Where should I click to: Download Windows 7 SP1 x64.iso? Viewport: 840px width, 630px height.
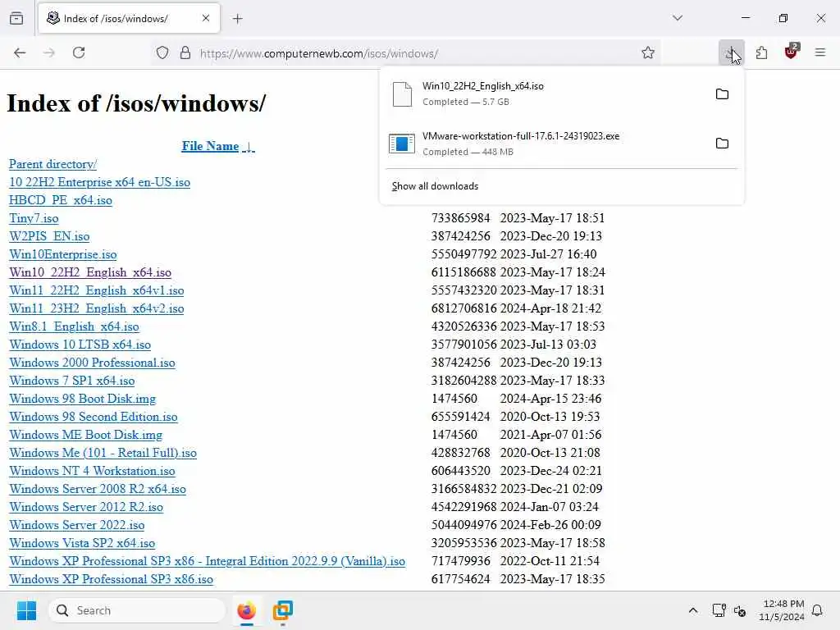(x=72, y=381)
